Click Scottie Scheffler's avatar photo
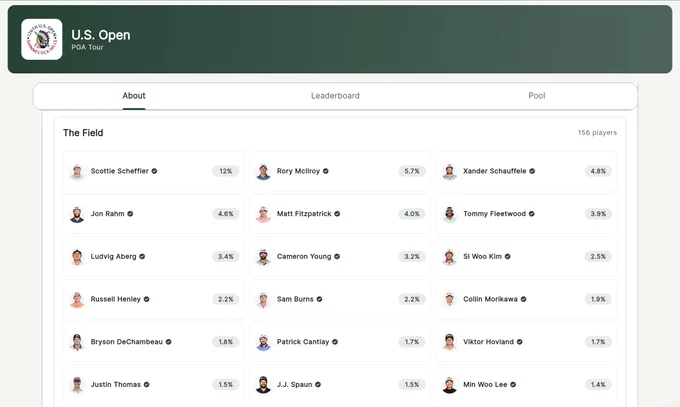 pyautogui.click(x=77, y=171)
